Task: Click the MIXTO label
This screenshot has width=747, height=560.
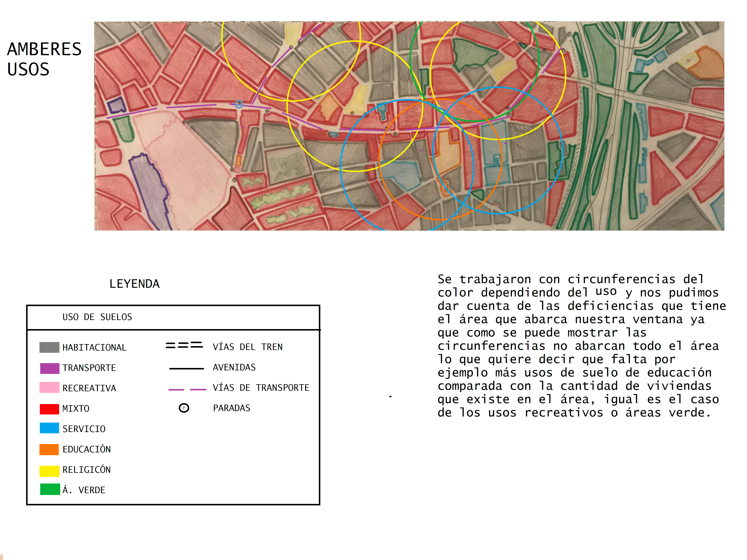Action: [76, 409]
